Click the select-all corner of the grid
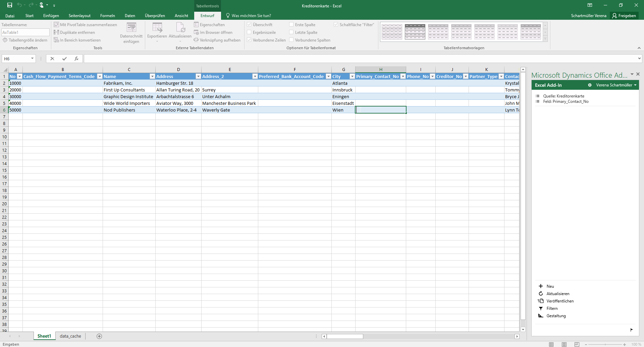This screenshot has height=347, width=644. click(x=5, y=70)
